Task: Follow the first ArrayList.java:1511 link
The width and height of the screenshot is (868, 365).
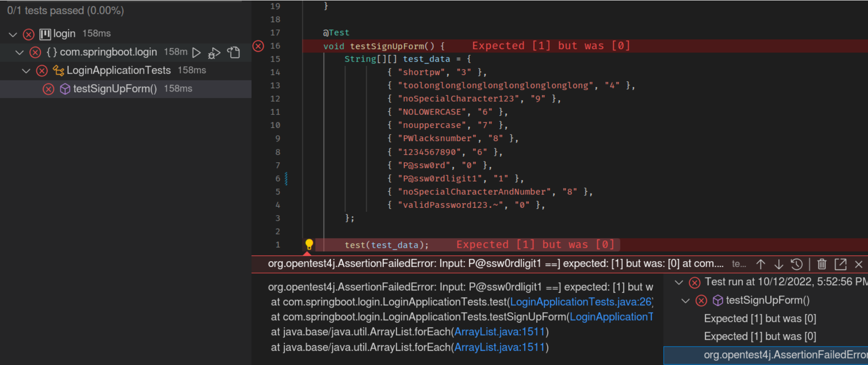Action: pyautogui.click(x=499, y=332)
